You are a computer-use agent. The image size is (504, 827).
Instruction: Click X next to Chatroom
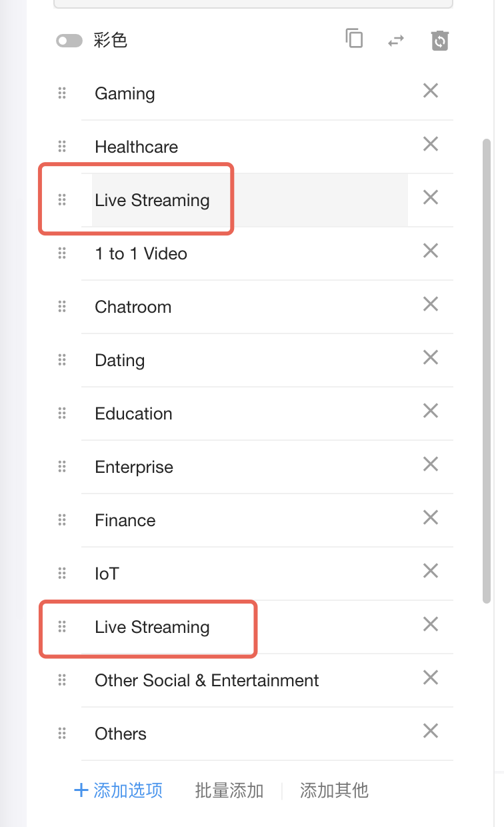point(431,304)
